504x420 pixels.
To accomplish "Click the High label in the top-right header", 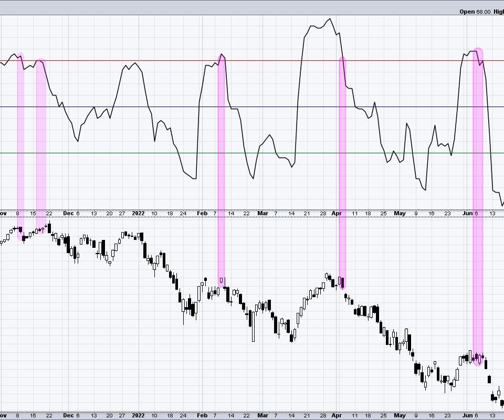I will (x=498, y=12).
